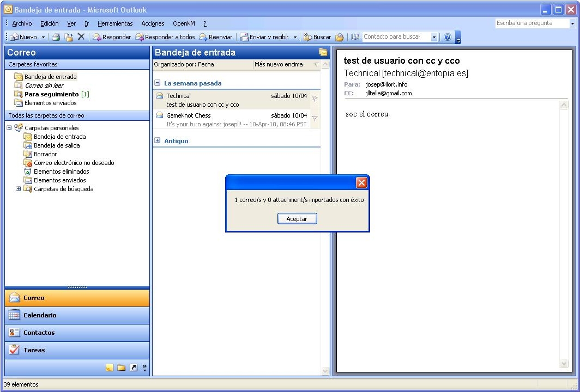Image resolution: width=580 pixels, height=392 pixels.
Task: Open the Herramientas menu
Action: click(x=115, y=23)
